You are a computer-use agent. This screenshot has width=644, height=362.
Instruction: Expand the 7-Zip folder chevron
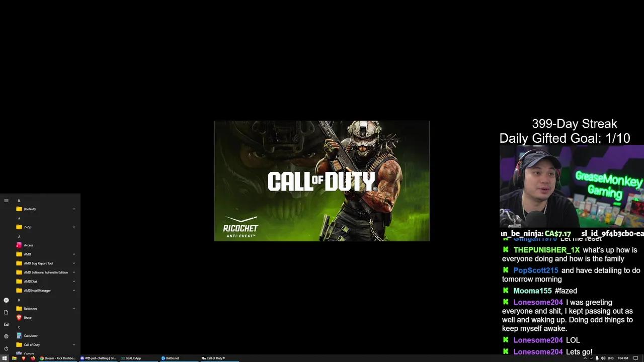pos(73,227)
